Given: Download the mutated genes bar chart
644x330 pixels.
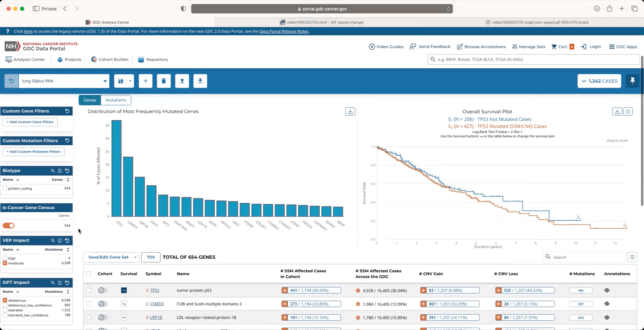Looking at the screenshot, I should pos(350,112).
